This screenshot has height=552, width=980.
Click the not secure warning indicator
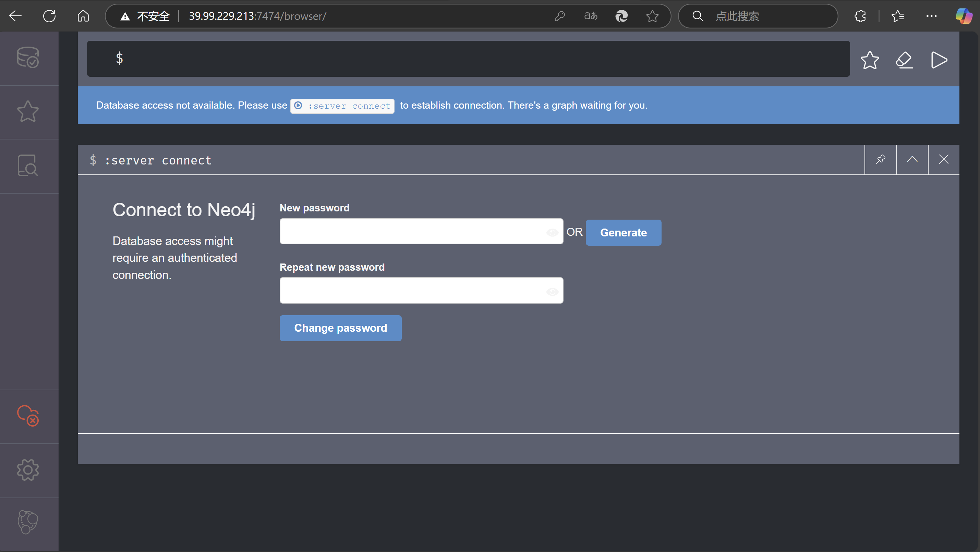coord(145,16)
